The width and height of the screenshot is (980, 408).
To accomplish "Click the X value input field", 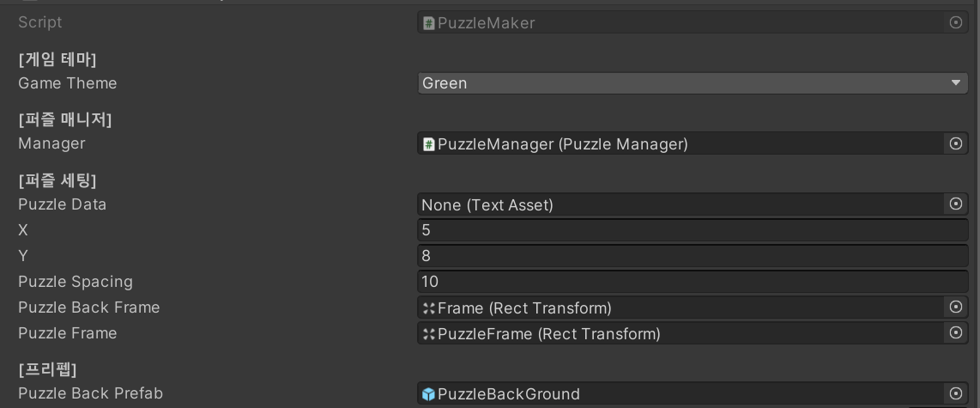I will tap(693, 230).
